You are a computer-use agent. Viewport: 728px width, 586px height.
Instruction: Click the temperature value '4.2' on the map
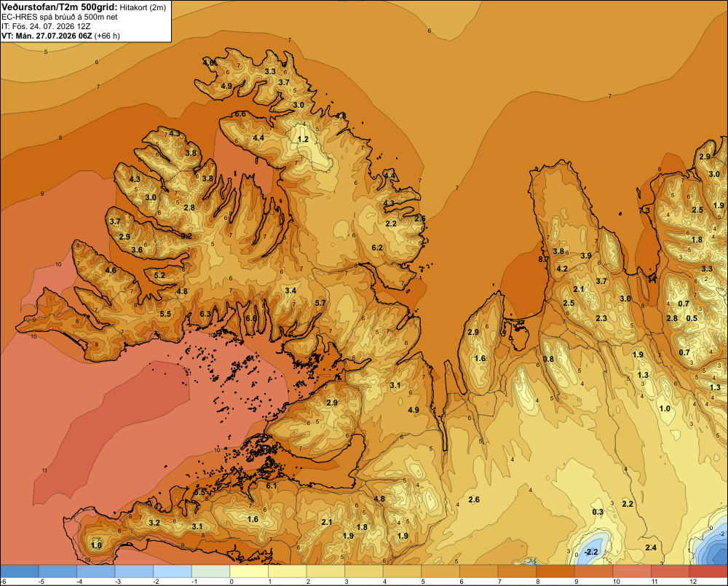point(562,269)
